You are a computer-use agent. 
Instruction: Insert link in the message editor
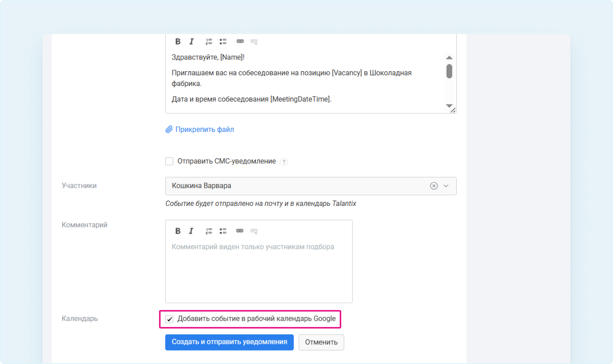pos(240,41)
